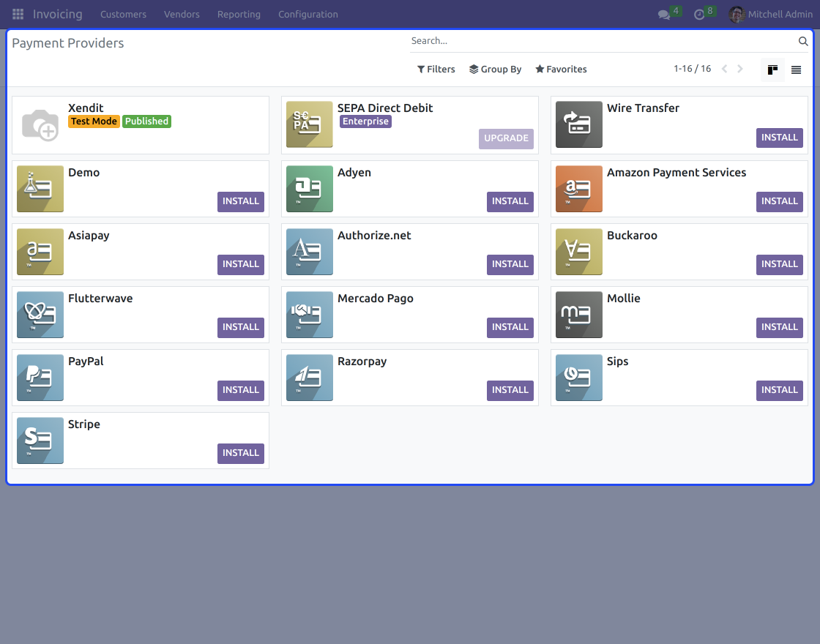Screen dimensions: 820x644
Task: Install the Flutterwave provider
Action: point(241,327)
